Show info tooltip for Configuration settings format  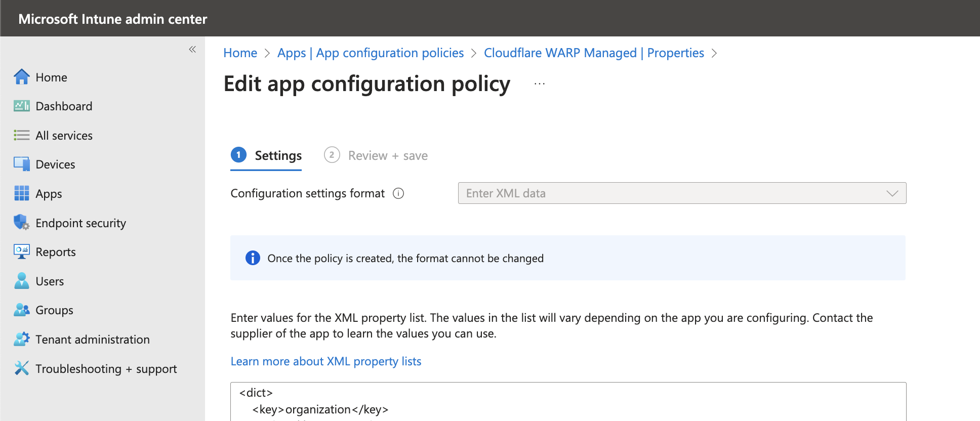[x=398, y=193]
